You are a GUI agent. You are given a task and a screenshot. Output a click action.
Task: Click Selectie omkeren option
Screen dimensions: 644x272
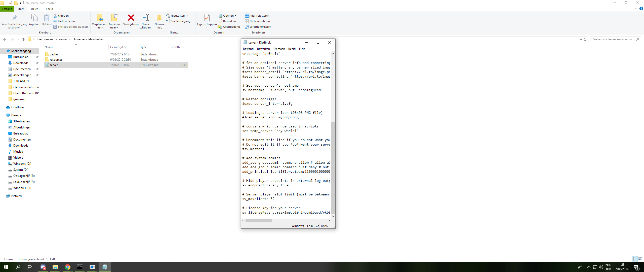(x=260, y=27)
